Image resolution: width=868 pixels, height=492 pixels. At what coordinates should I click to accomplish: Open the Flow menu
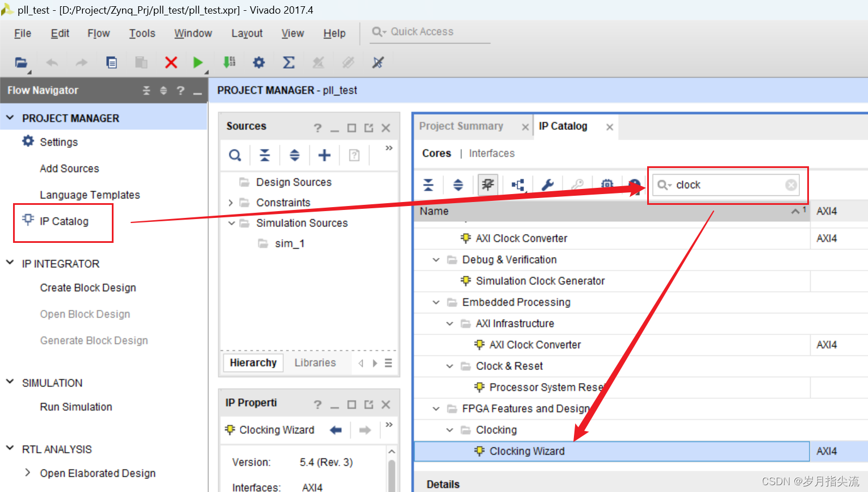click(x=99, y=33)
